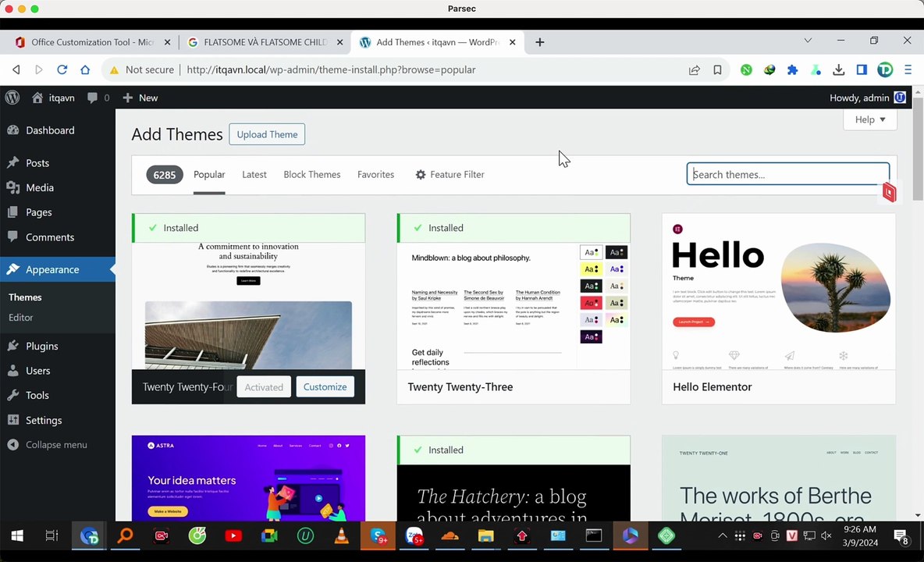Bookmark this page icon
The width and height of the screenshot is (924, 562).
[717, 69]
